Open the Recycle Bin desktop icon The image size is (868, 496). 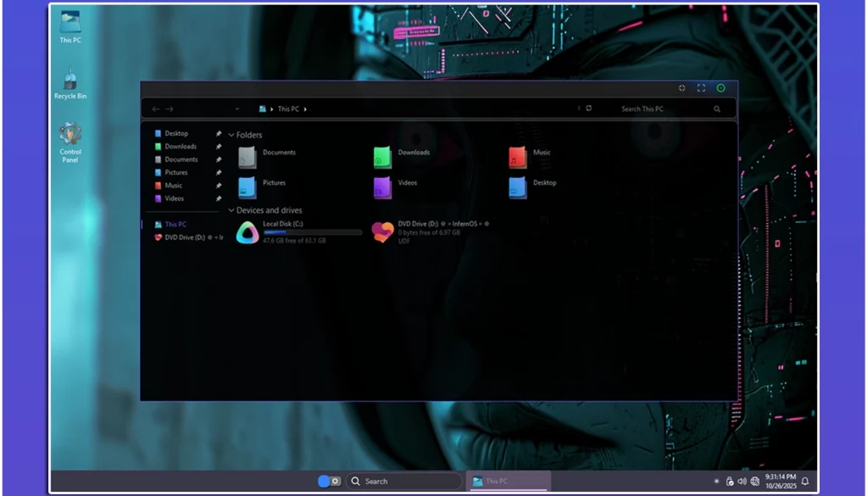pos(70,83)
